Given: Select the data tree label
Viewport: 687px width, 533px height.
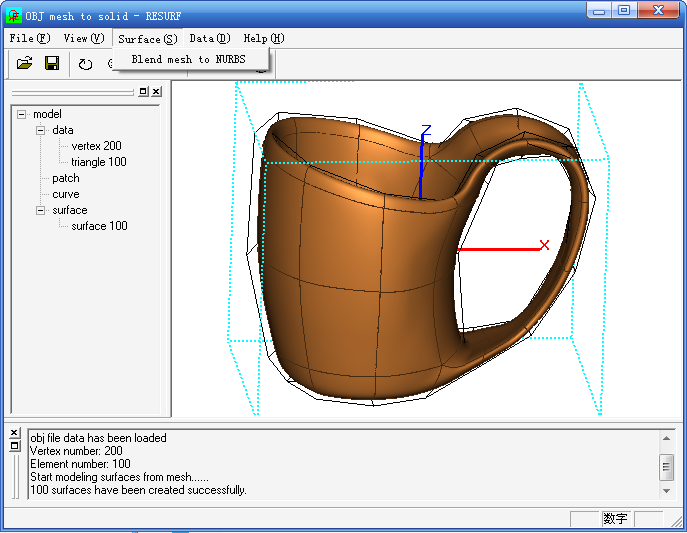Looking at the screenshot, I should [63, 131].
